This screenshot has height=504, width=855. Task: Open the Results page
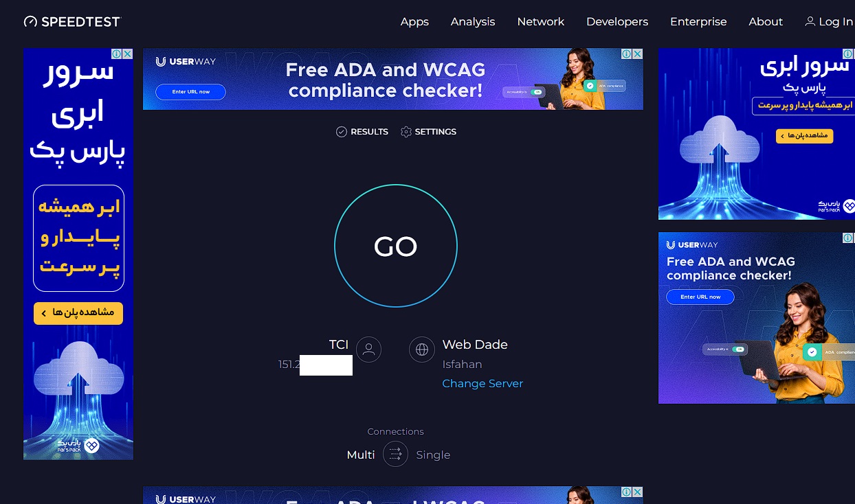[x=362, y=132]
